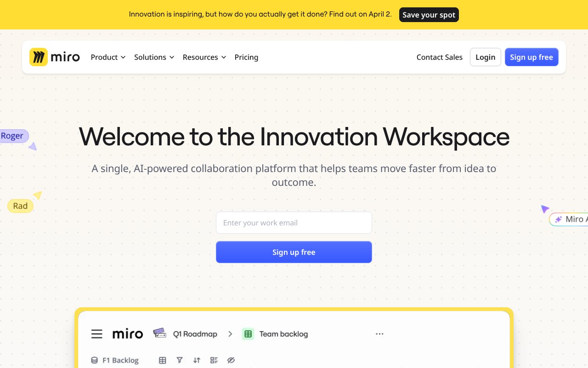Viewport: 588px width, 368px height.
Task: Click the Rad cursor label
Action: coord(20,206)
